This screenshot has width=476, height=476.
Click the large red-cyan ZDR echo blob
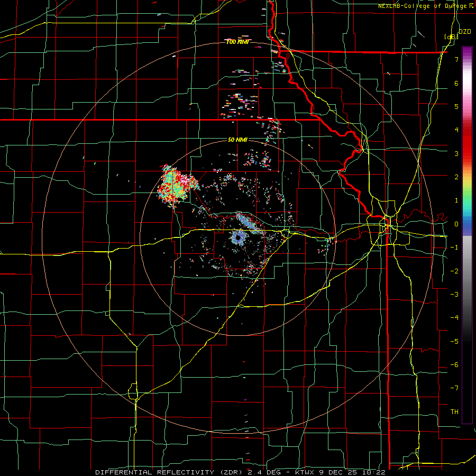(177, 187)
